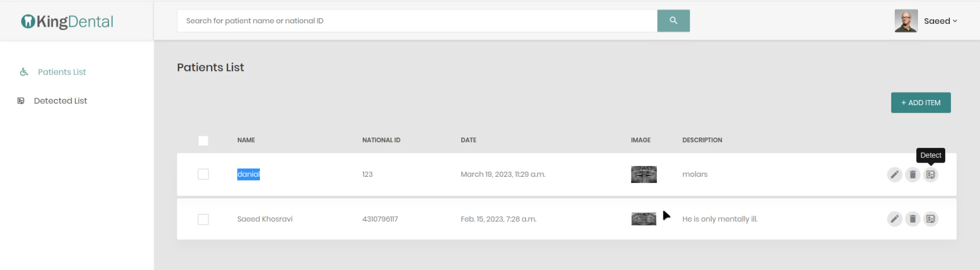Viewport: 980px width, 270px height.
Task: Run detection on Saeed Khosravi's record
Action: 931,219
